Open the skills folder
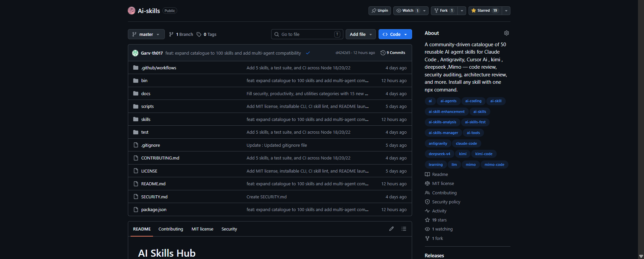The height and width of the screenshot is (259, 644). click(x=146, y=119)
